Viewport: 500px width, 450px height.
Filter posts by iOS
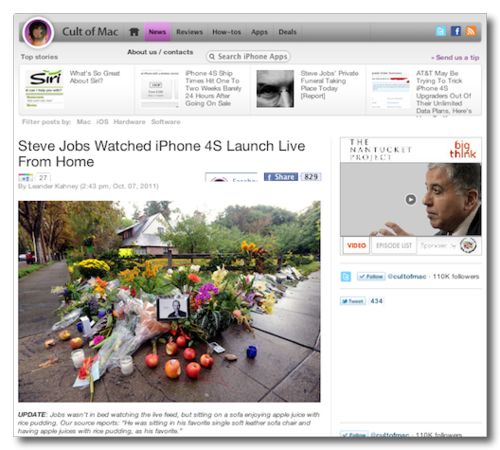(102, 122)
